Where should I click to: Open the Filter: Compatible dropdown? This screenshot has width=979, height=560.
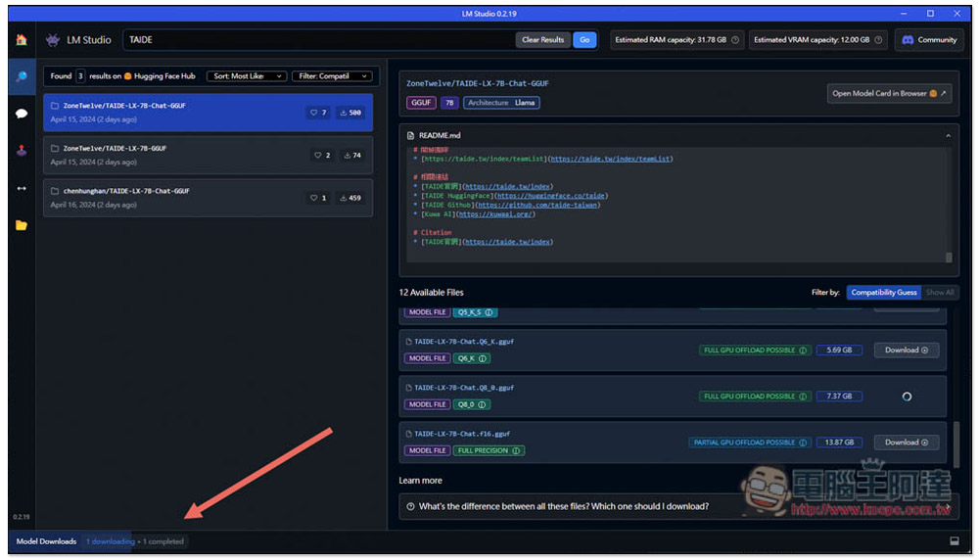(x=332, y=76)
